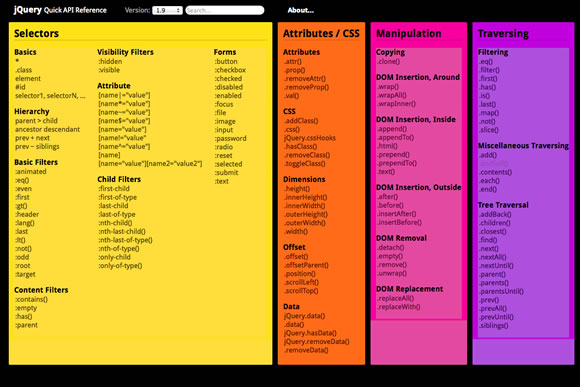Open the .siblings() traversal method

[494, 326]
